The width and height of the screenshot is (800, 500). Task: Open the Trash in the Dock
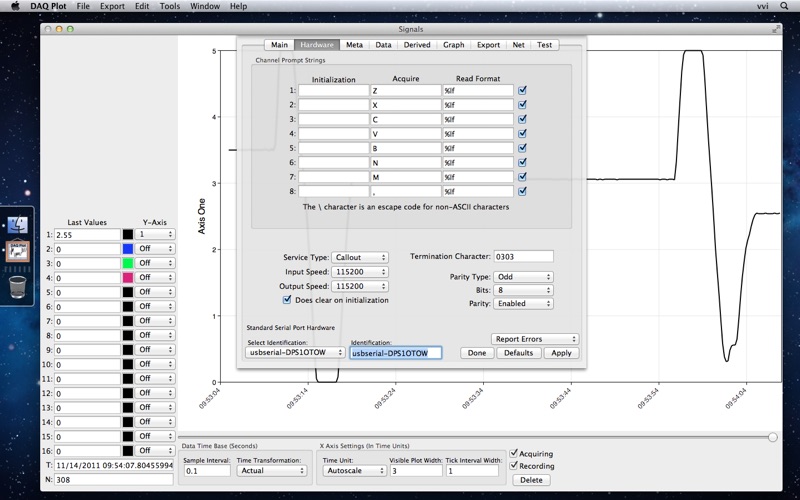coord(18,287)
